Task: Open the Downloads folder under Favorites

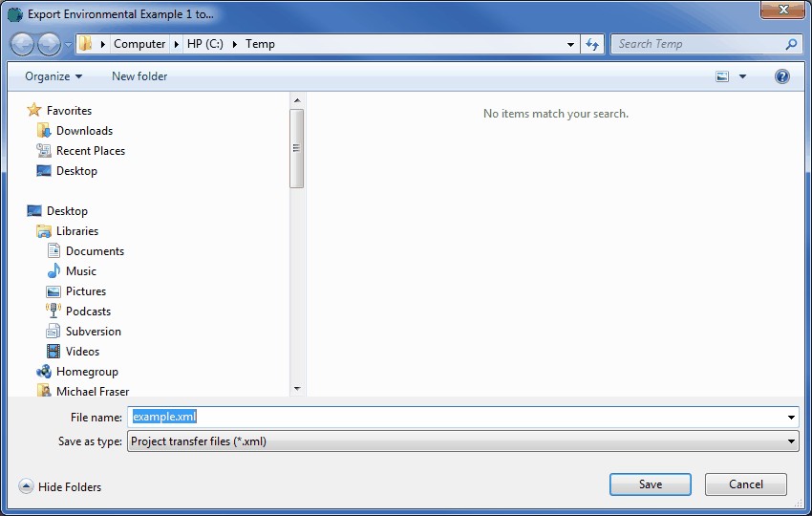Action: [x=84, y=131]
